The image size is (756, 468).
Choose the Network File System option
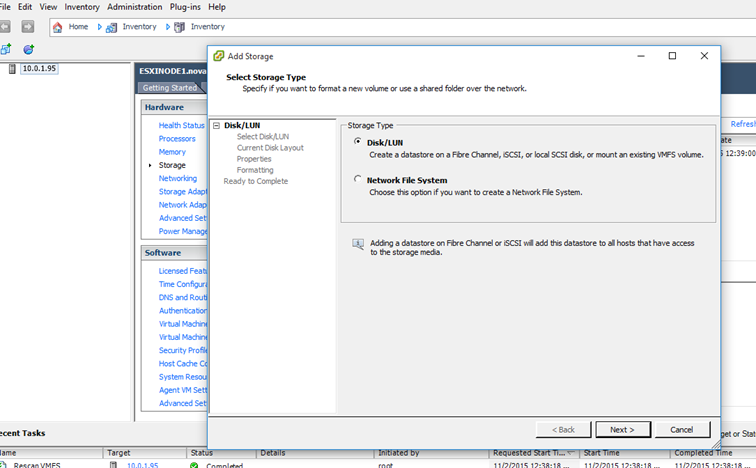click(358, 180)
